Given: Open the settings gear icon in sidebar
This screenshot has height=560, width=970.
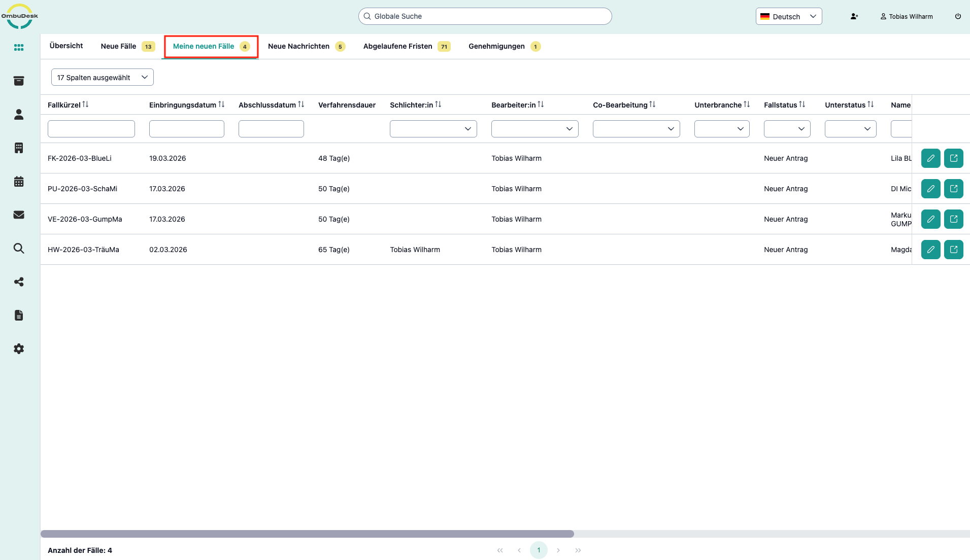Looking at the screenshot, I should click(x=19, y=349).
